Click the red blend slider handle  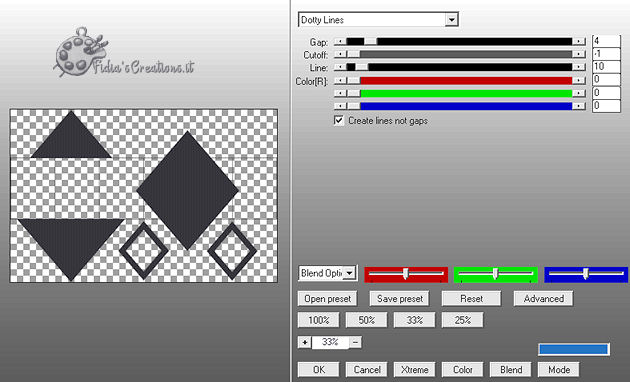click(406, 274)
